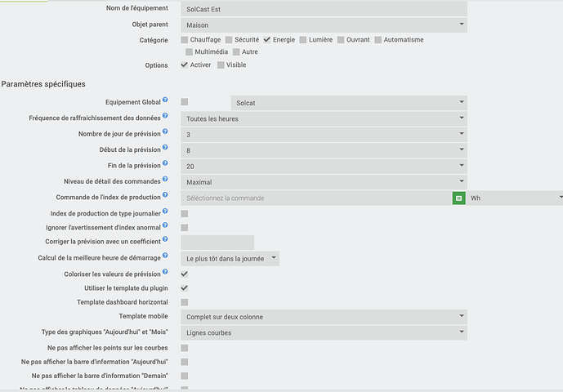
Task: Open the Objet parent dropdown
Action: 324,24
